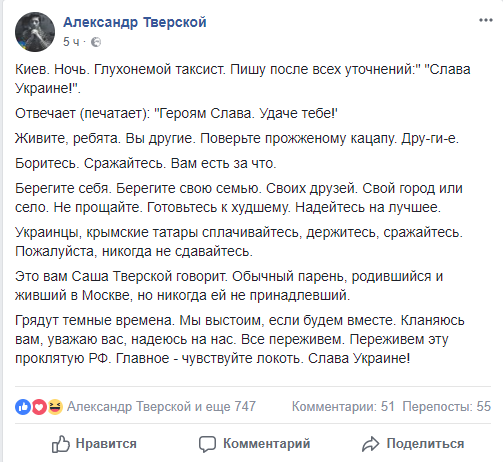503x462 pixels.
Task: Click the speech bubble comment icon
Action: tap(207, 444)
